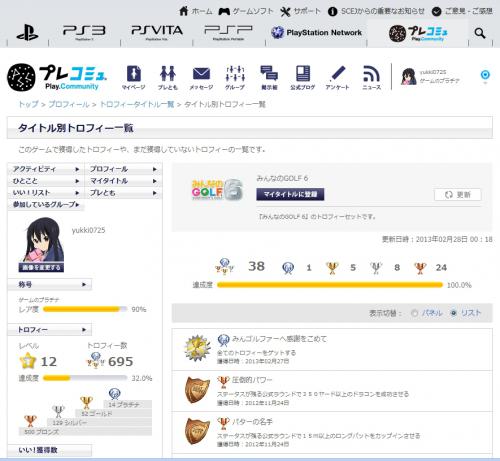Screen dimensions: 500x461
Task: Click the 更新 refresh button
Action: (x=458, y=195)
